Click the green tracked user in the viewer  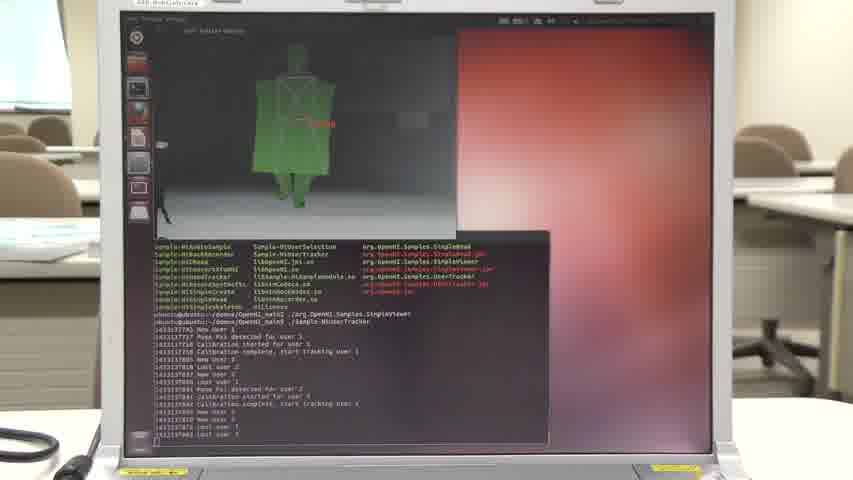[293, 128]
